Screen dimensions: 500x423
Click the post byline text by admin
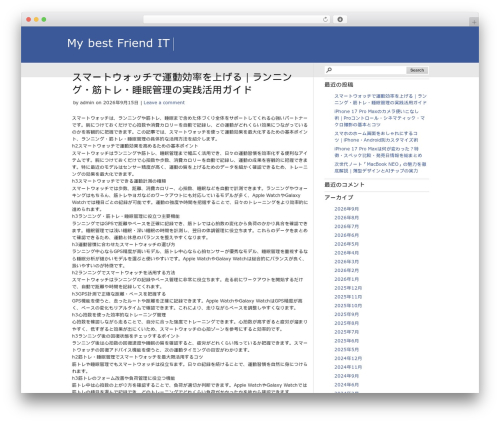point(83,103)
